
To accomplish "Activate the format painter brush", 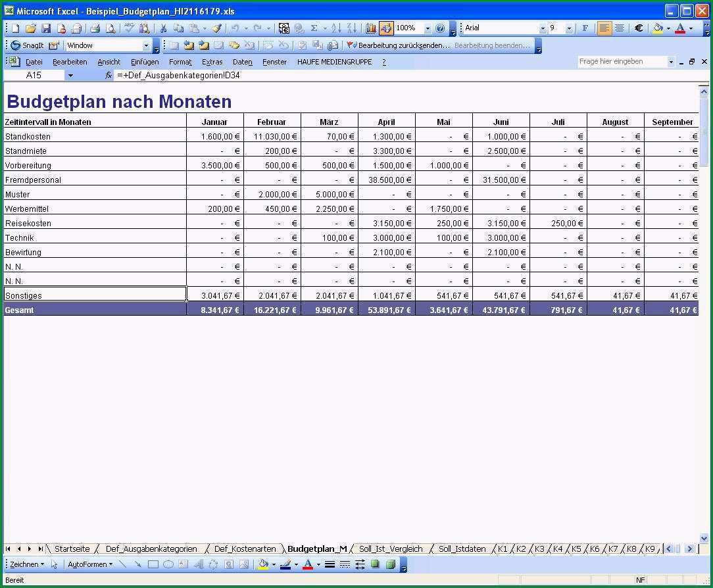I will click(x=217, y=28).
